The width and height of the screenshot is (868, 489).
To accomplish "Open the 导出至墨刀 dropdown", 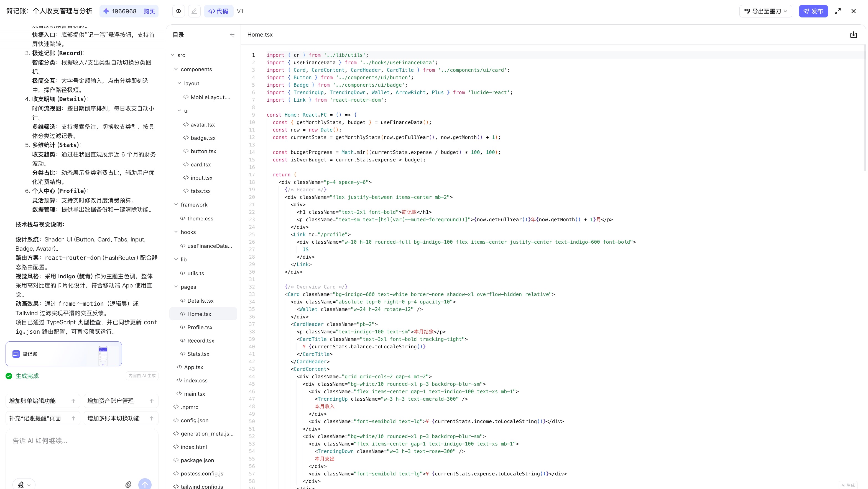I will tap(765, 11).
